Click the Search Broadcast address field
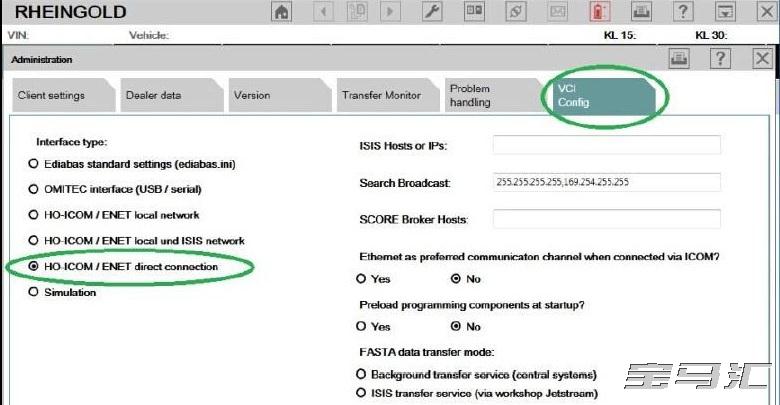Image resolution: width=780 pixels, height=405 pixels. point(606,182)
